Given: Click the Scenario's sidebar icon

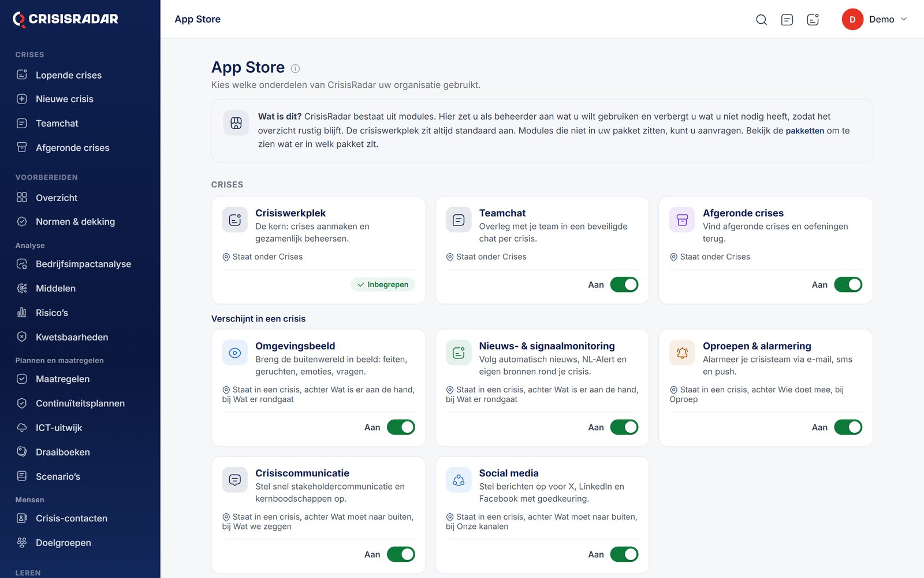Looking at the screenshot, I should [x=22, y=476].
